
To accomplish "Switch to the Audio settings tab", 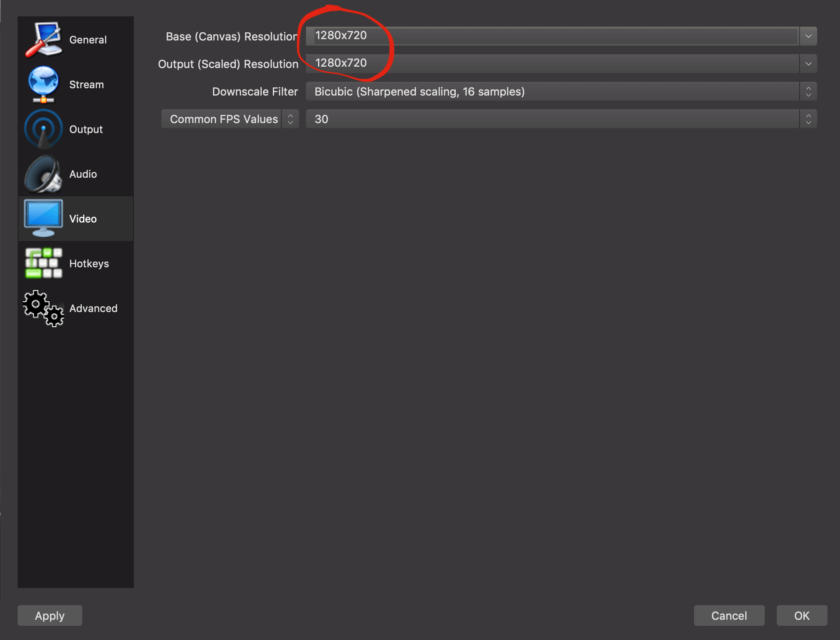I will tap(83, 174).
